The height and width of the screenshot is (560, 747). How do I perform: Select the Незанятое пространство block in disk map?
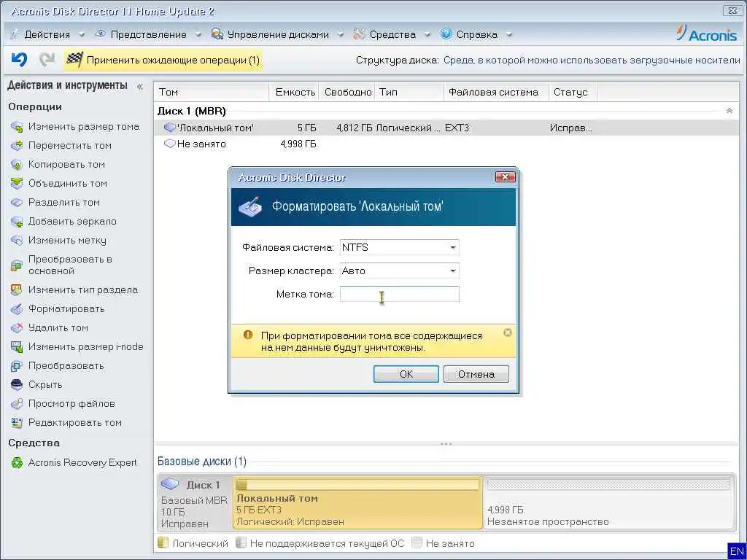click(609, 503)
